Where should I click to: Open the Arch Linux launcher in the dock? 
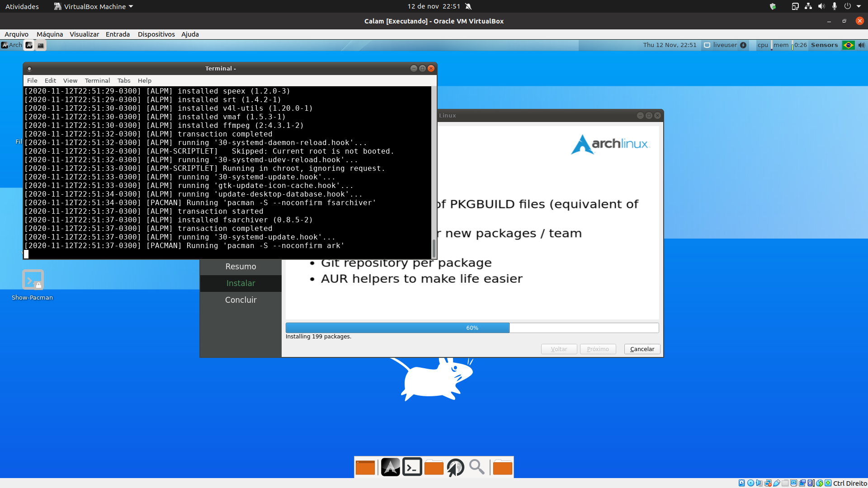390,467
